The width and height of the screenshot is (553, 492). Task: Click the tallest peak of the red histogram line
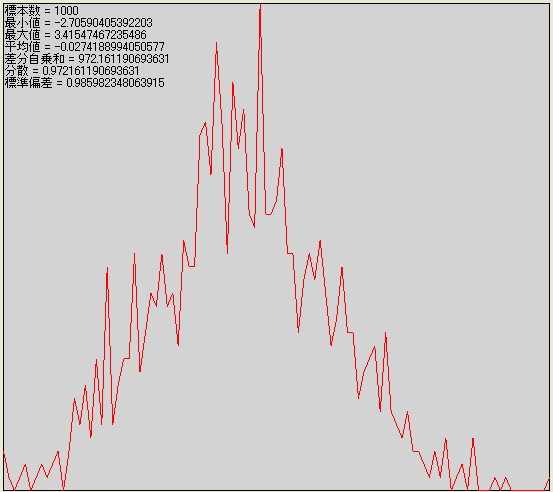(x=260, y=6)
